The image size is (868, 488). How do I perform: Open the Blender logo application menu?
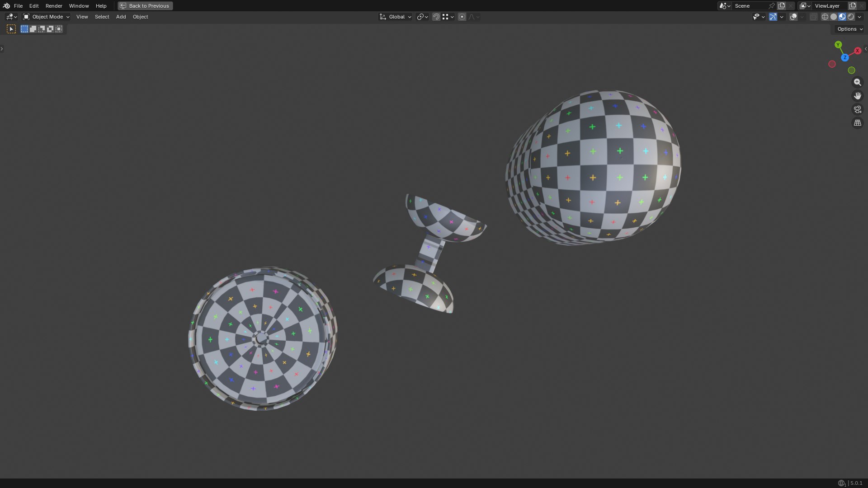click(x=6, y=6)
